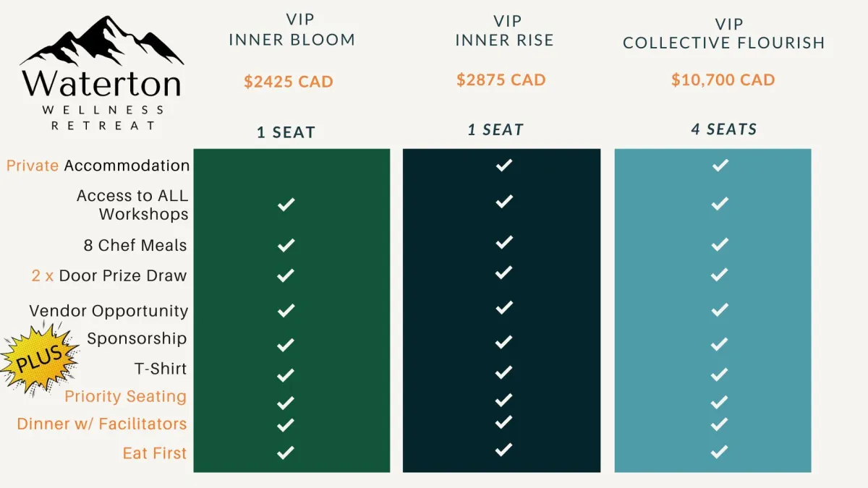This screenshot has height=488, width=868.
Task: Click the T-Shirt checkmark in Collective Flourish column
Action: 719,374
